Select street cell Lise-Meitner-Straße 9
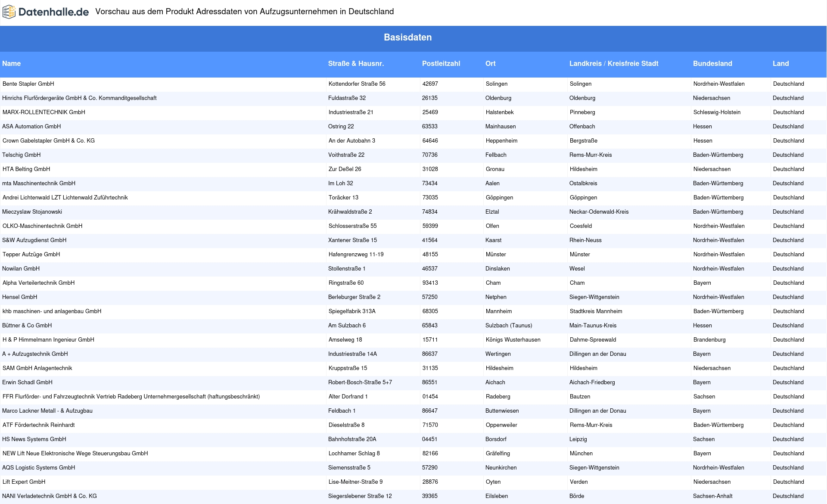 (x=356, y=482)
